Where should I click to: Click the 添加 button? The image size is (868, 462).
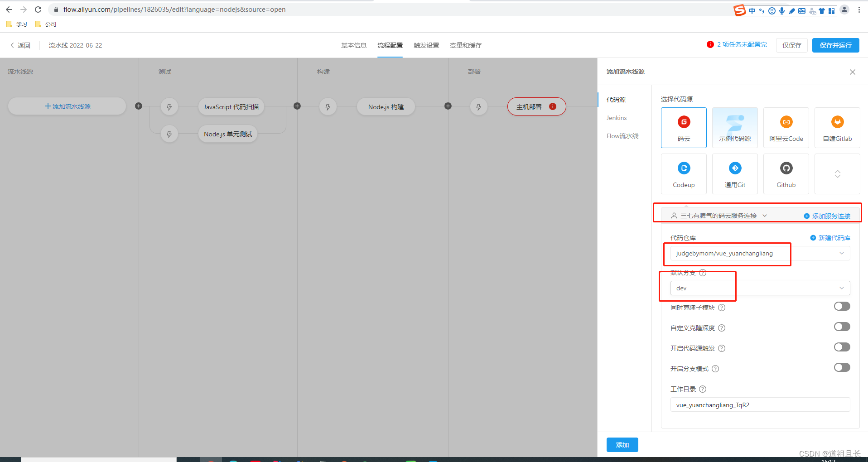[x=622, y=445]
